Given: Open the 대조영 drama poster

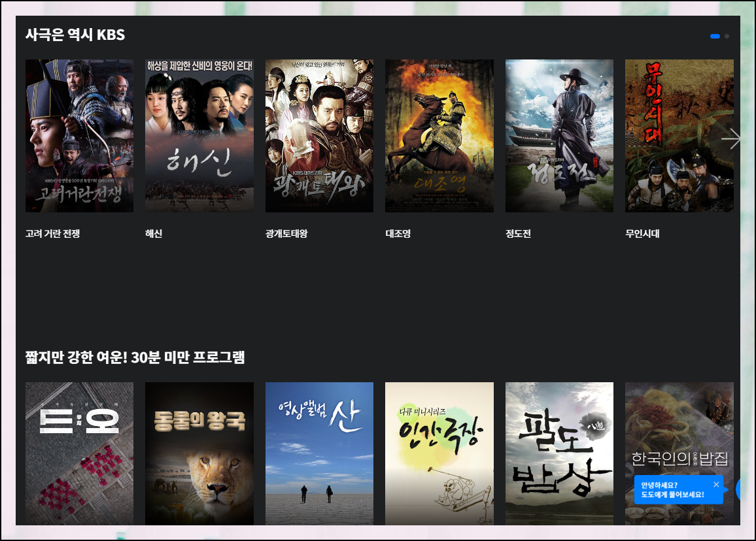Looking at the screenshot, I should point(439,136).
